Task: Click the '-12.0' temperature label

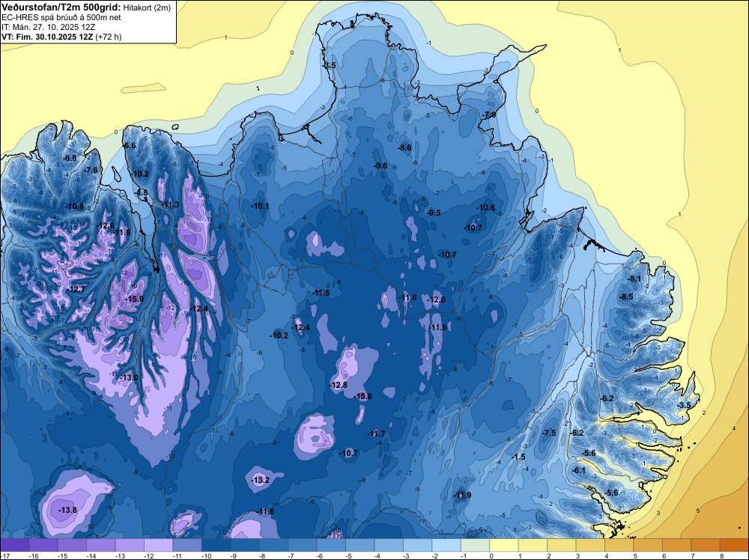Action: (436, 299)
